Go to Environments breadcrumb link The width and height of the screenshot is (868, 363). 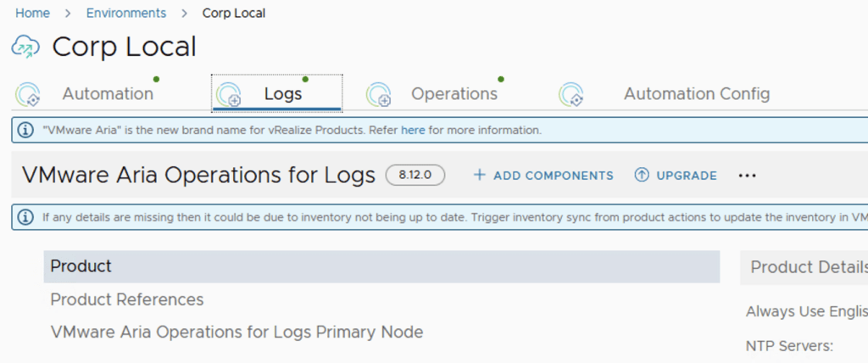click(x=126, y=13)
